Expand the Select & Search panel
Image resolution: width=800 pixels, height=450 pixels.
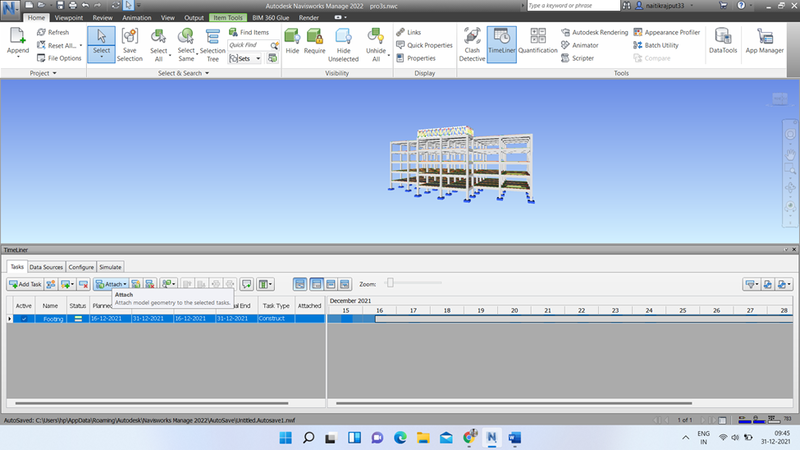pos(184,73)
